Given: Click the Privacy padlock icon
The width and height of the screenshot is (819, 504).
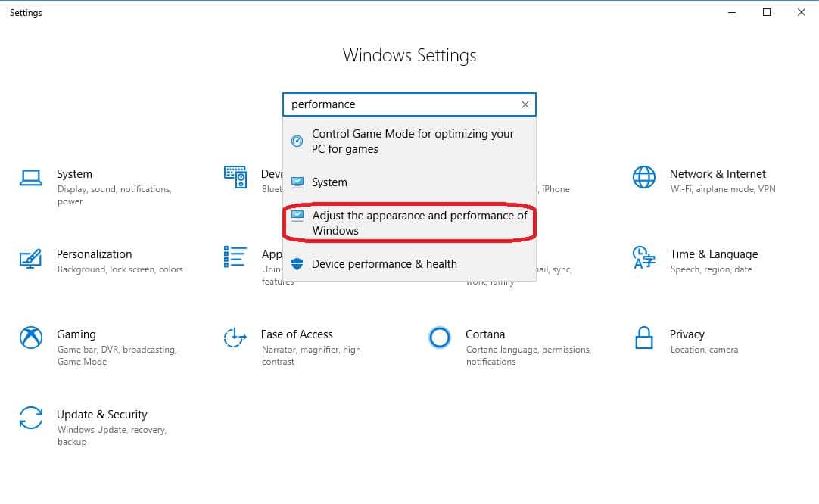Looking at the screenshot, I should pos(643,338).
